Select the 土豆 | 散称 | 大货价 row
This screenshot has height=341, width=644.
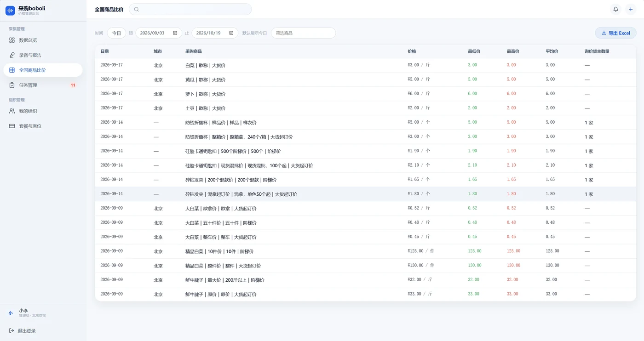pos(366,108)
